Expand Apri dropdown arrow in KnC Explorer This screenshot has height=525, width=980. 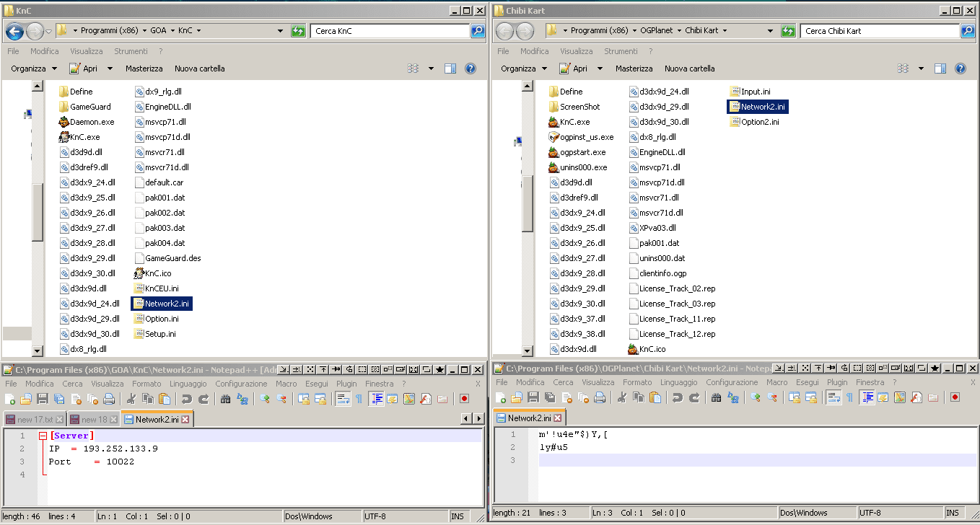110,69
